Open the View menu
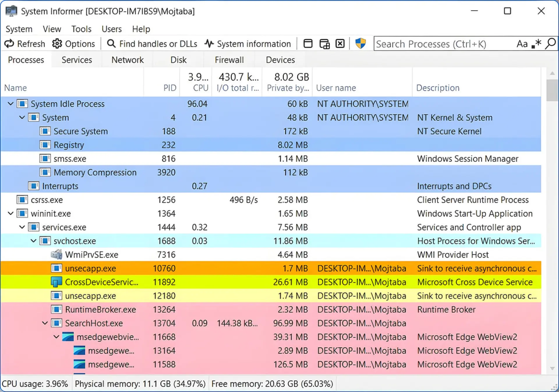This screenshot has height=392, width=559. point(52,29)
